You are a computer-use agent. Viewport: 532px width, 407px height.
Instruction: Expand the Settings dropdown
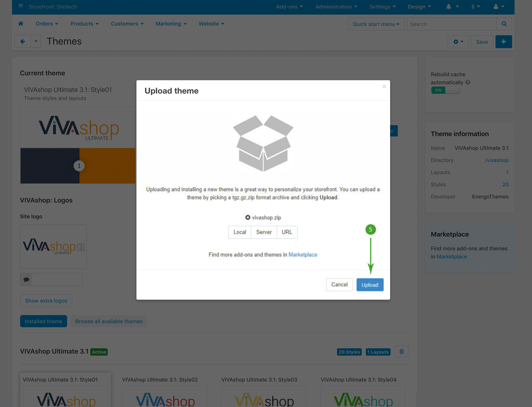point(382,6)
